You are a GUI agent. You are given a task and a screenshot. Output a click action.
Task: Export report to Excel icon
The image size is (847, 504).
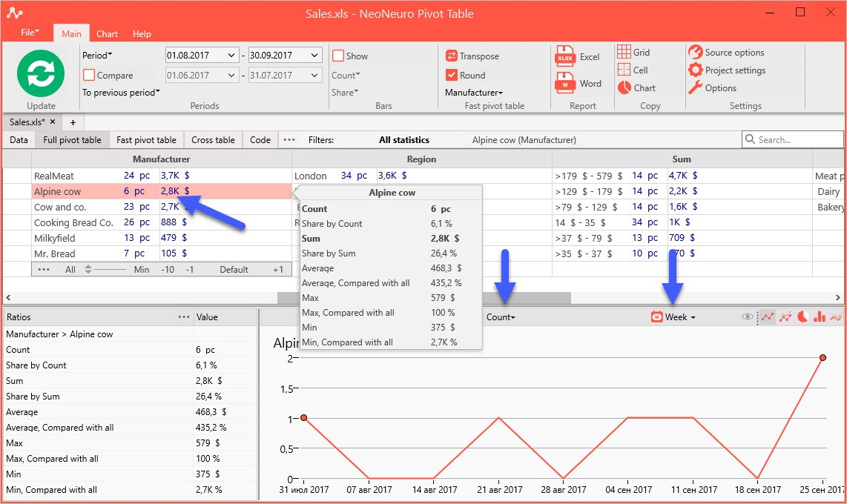tap(565, 56)
